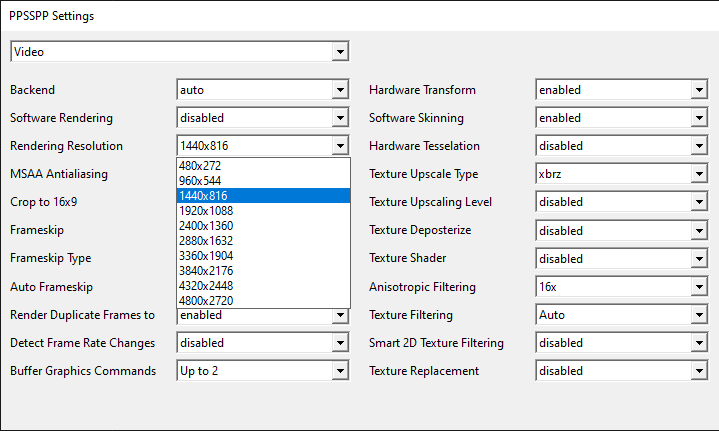This screenshot has width=719, height=431.
Task: Pick 1920x1088 rendering resolution
Action: 263,211
